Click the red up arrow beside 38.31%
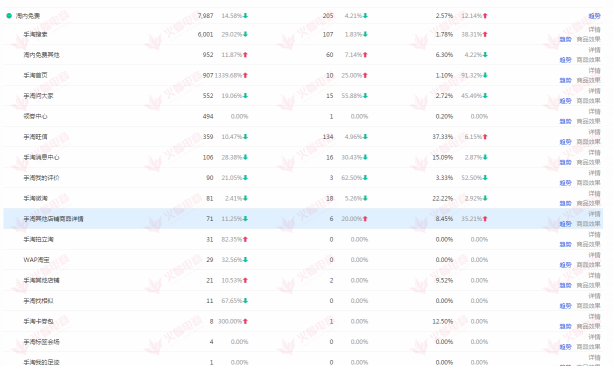613x366 pixels. click(485, 34)
